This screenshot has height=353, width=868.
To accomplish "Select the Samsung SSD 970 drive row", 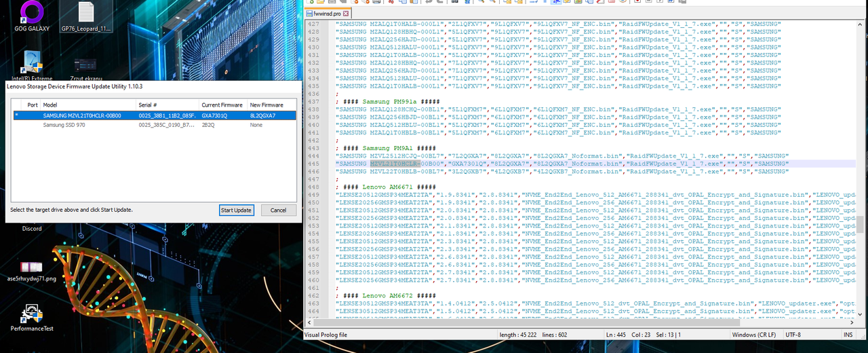I will (x=155, y=125).
